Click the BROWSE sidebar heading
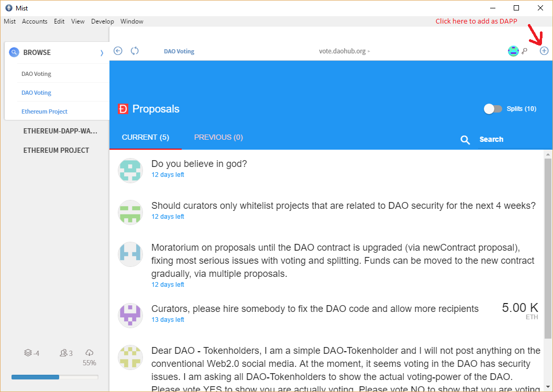The image size is (553, 392). click(x=37, y=52)
